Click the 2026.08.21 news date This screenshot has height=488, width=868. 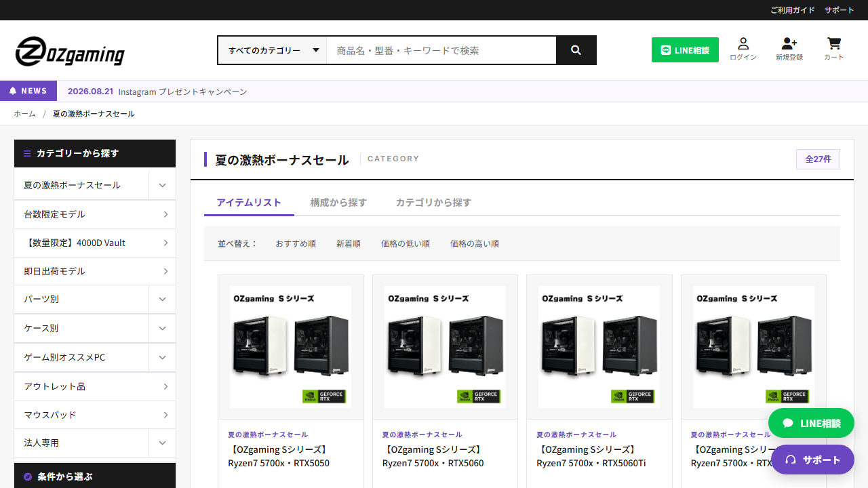(x=90, y=91)
